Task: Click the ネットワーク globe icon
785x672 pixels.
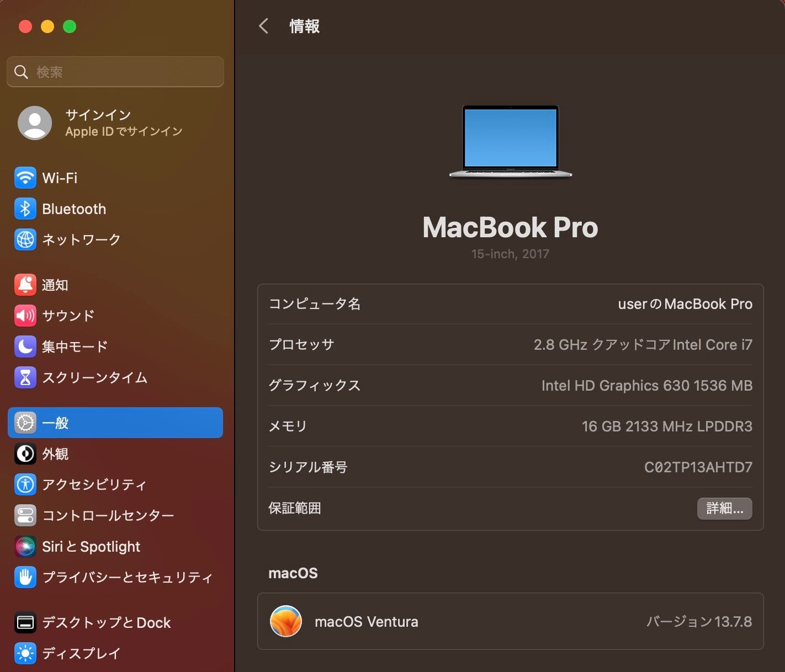Action: [x=25, y=239]
